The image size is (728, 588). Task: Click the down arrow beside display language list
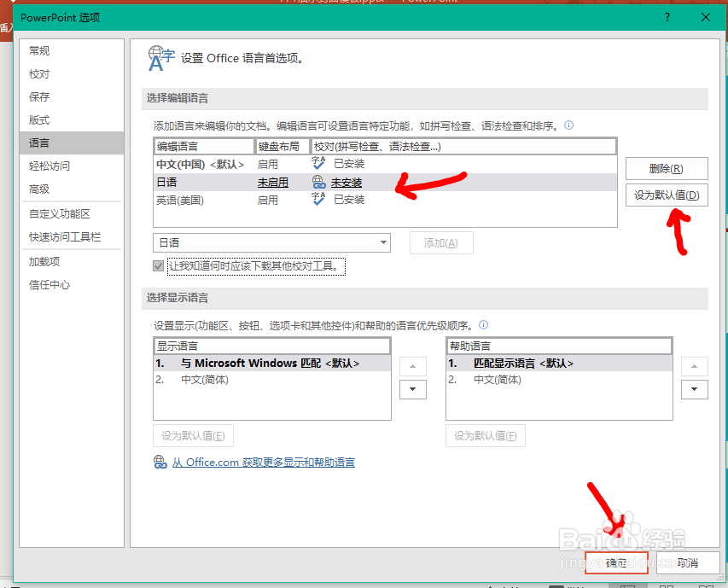413,389
